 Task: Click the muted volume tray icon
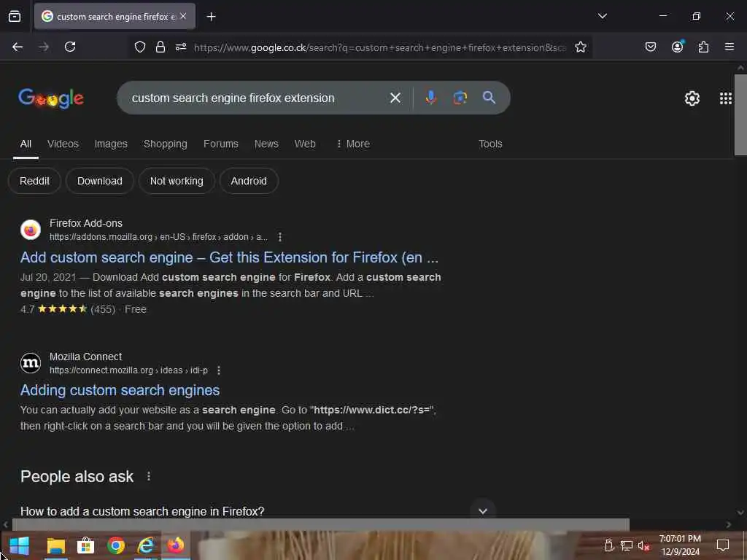tap(643, 545)
